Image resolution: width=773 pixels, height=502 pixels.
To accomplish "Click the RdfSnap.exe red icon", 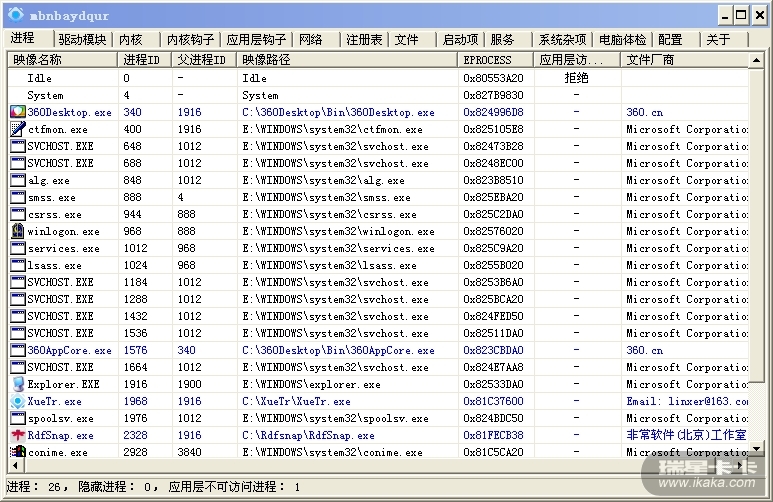I will coord(18,435).
